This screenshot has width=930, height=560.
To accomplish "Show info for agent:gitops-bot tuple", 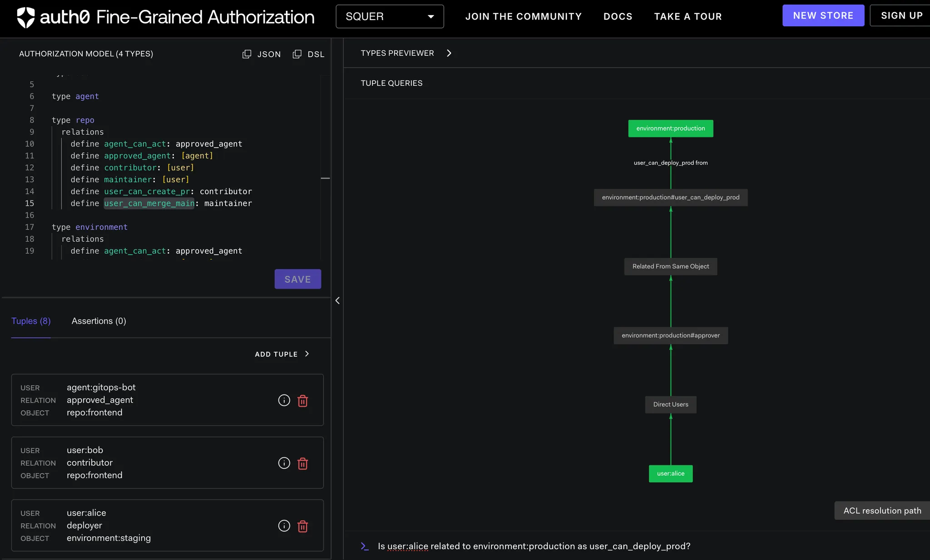I will [x=284, y=400].
